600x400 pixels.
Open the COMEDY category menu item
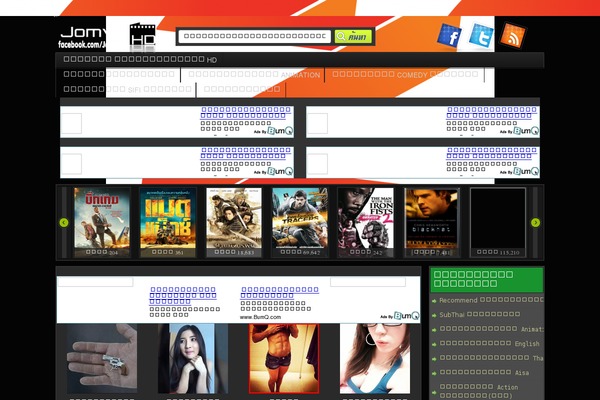click(405, 75)
